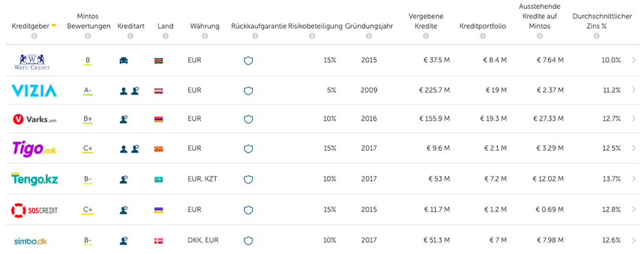
Task: Click the info icon below Mintos Bewertungen
Action: pos(88,36)
